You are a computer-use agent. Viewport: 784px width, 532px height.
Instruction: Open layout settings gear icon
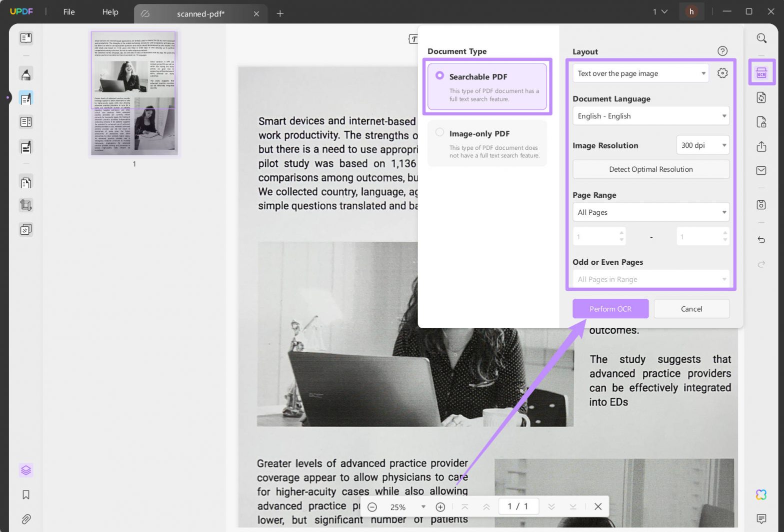click(722, 73)
